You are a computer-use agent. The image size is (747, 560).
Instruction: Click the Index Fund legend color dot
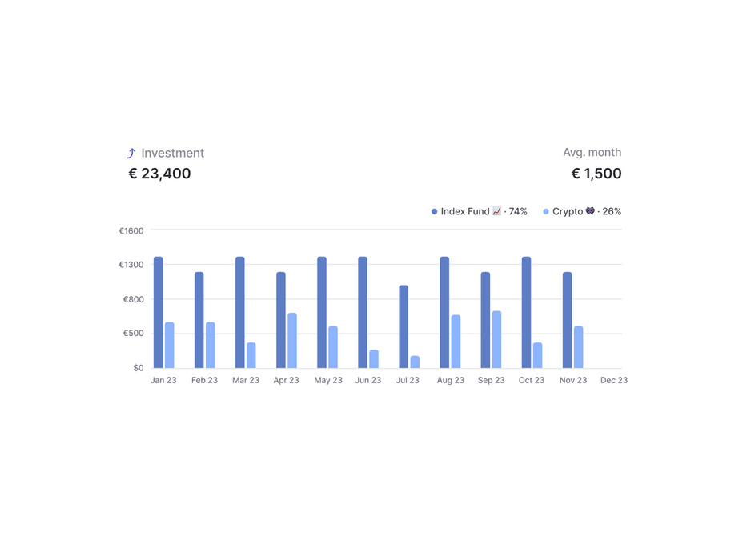[x=435, y=212]
